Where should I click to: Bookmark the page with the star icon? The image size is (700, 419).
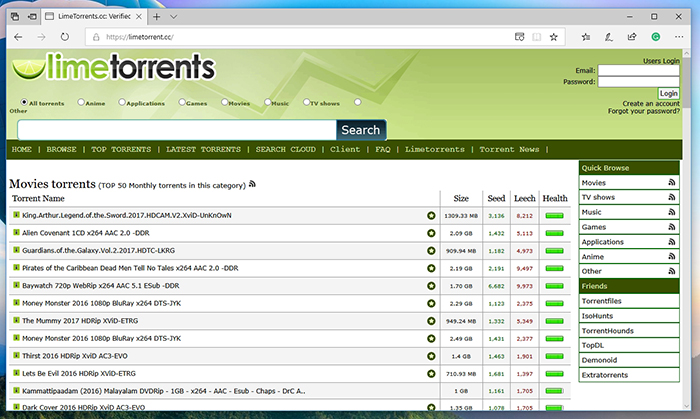click(x=554, y=37)
